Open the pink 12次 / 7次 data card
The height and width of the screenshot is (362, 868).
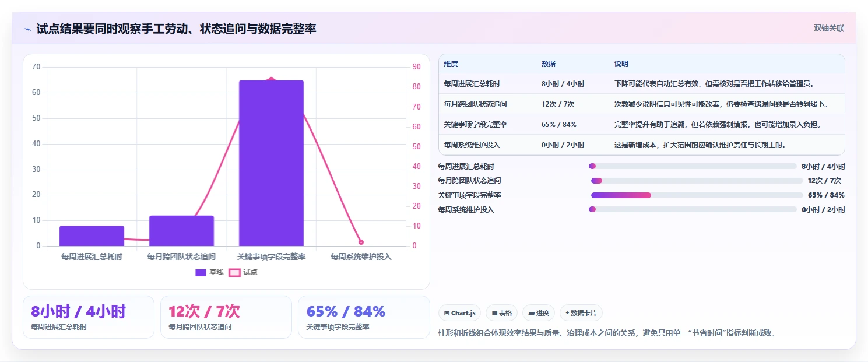coord(226,317)
